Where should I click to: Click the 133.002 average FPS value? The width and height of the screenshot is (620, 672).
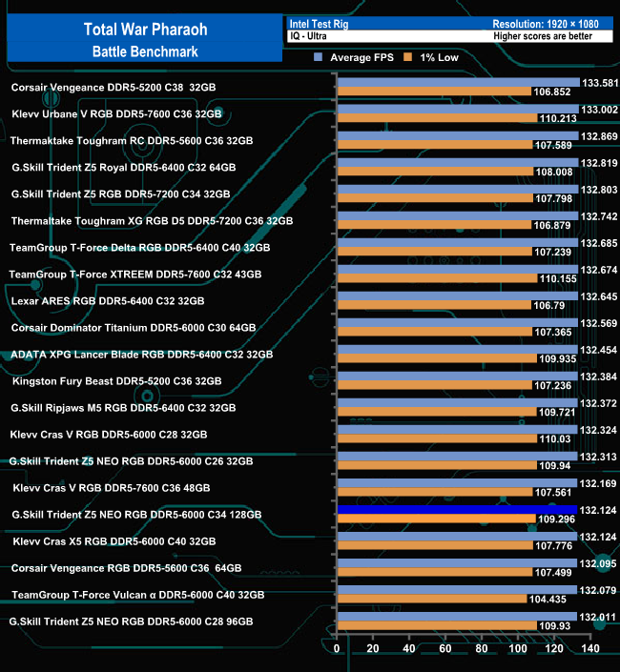coord(599,110)
